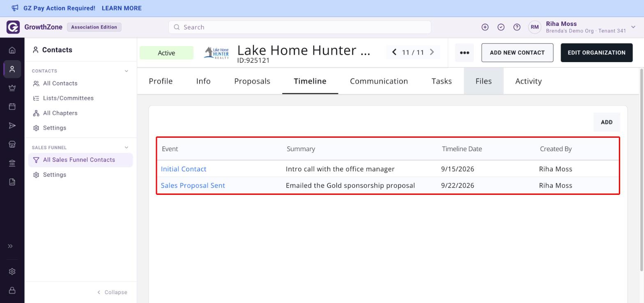
Task: Open the three-dots more actions menu
Action: click(x=465, y=53)
